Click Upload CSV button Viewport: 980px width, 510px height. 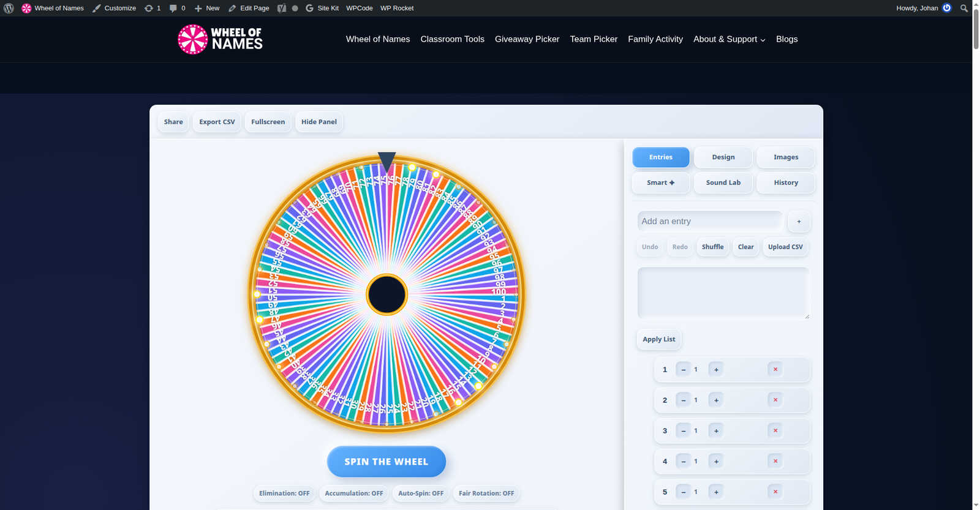(785, 247)
